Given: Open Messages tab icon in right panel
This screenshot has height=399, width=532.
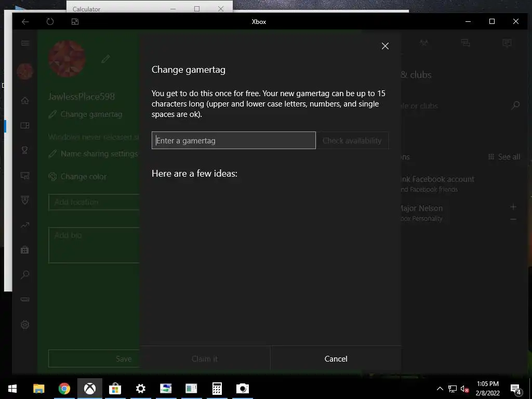Looking at the screenshot, I should click(507, 43).
